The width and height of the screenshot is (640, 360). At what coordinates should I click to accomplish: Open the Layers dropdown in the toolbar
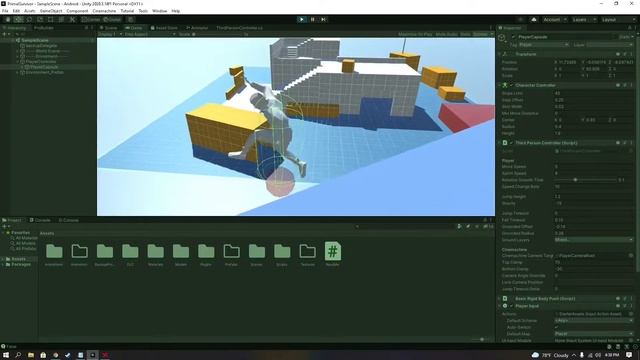(x=583, y=20)
